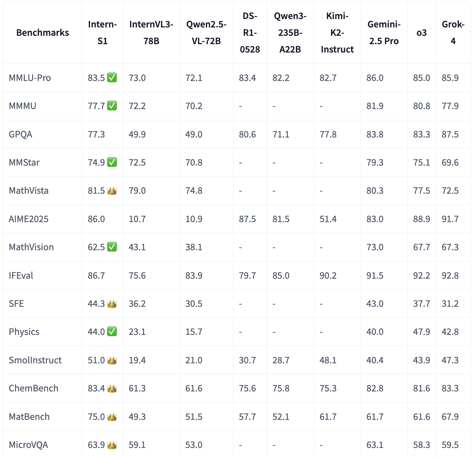476x457 pixels.
Task: Click the Grok-4 column header
Action: [x=453, y=33]
